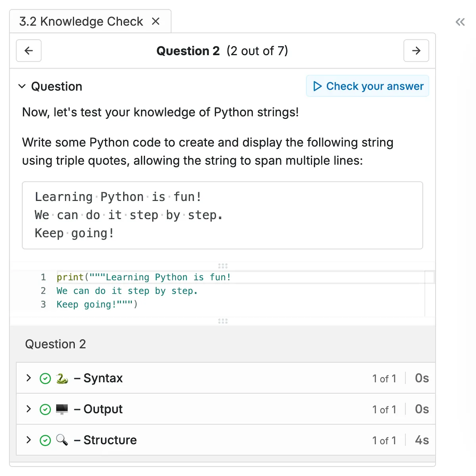Collapse the side panel with double chevron
The width and height of the screenshot is (476, 476).
pyautogui.click(x=460, y=22)
